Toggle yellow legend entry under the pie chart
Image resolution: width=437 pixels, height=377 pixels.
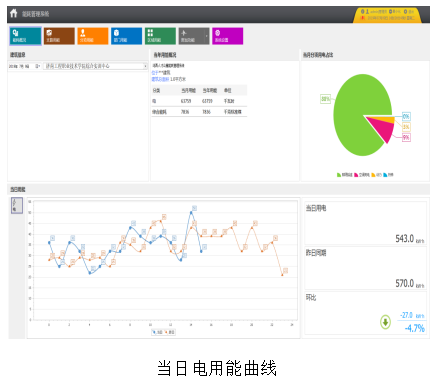pyautogui.click(x=377, y=175)
